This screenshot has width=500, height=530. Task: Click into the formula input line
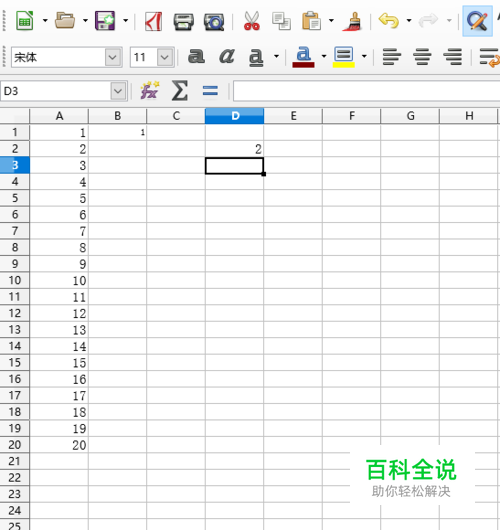point(366,91)
